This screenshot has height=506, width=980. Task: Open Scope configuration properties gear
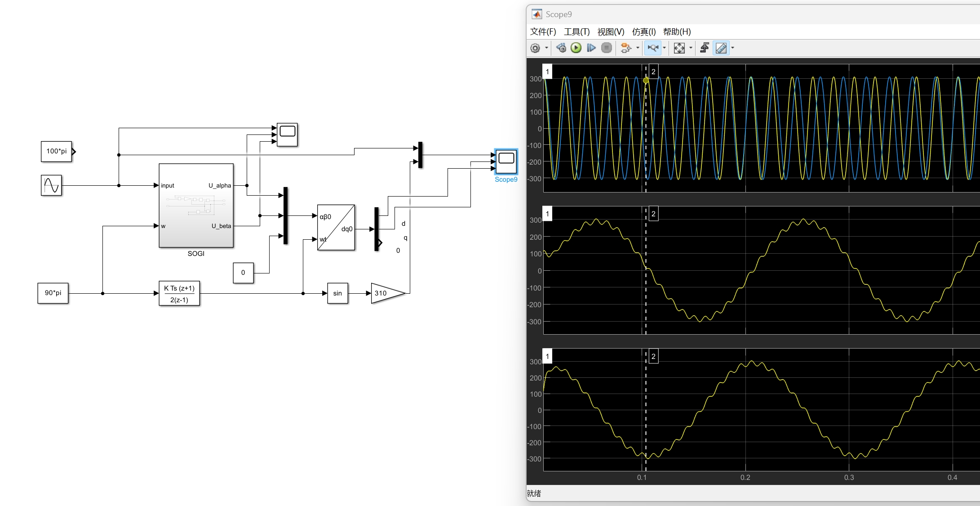tap(535, 48)
